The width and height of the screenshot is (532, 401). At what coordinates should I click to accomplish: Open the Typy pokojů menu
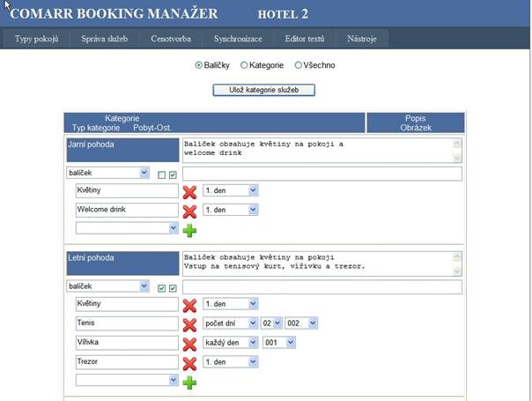point(36,39)
